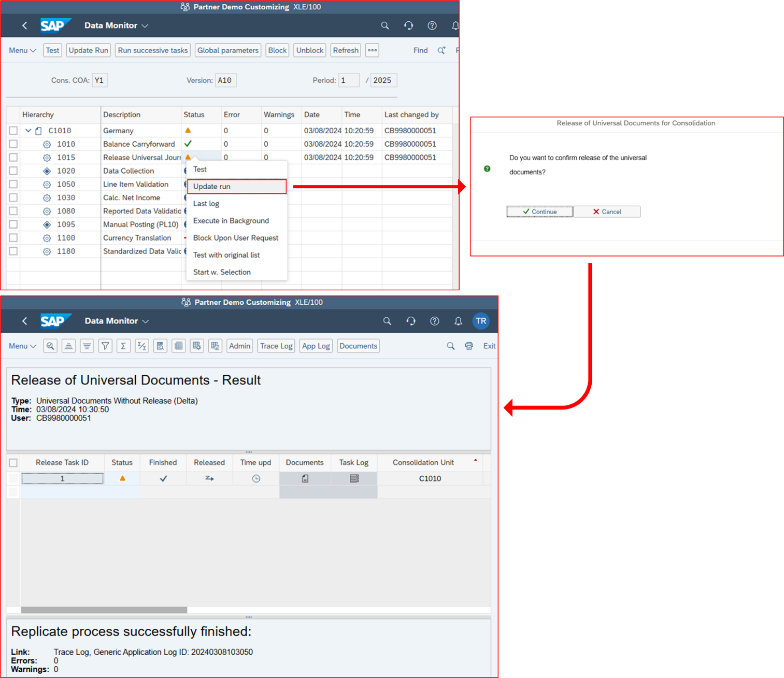Click search icon in Result window header
This screenshot has width=784, height=678.
click(x=387, y=321)
